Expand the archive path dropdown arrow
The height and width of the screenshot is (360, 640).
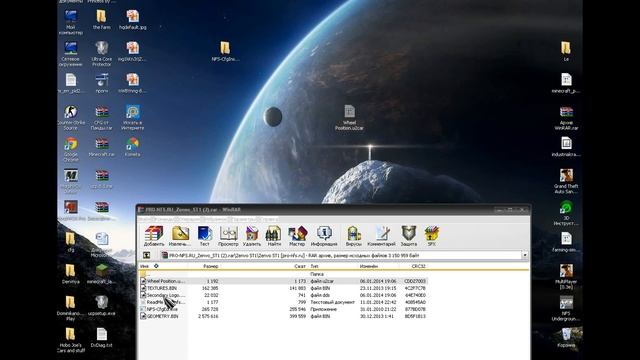pos(525,256)
